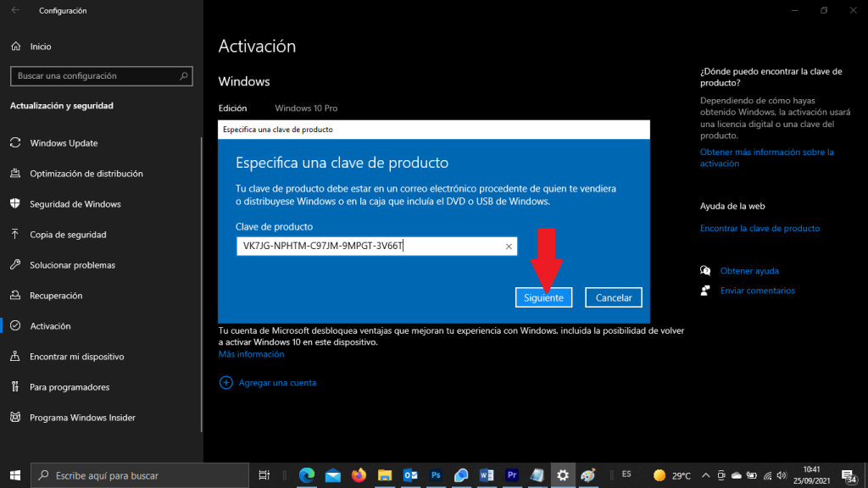Open Encontrar la clave de producto link
The width and height of the screenshot is (868, 488).
pos(759,228)
